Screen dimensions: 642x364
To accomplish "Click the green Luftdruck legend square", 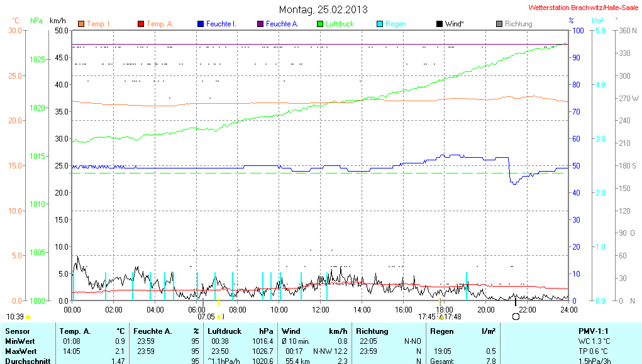I will pyautogui.click(x=320, y=25).
